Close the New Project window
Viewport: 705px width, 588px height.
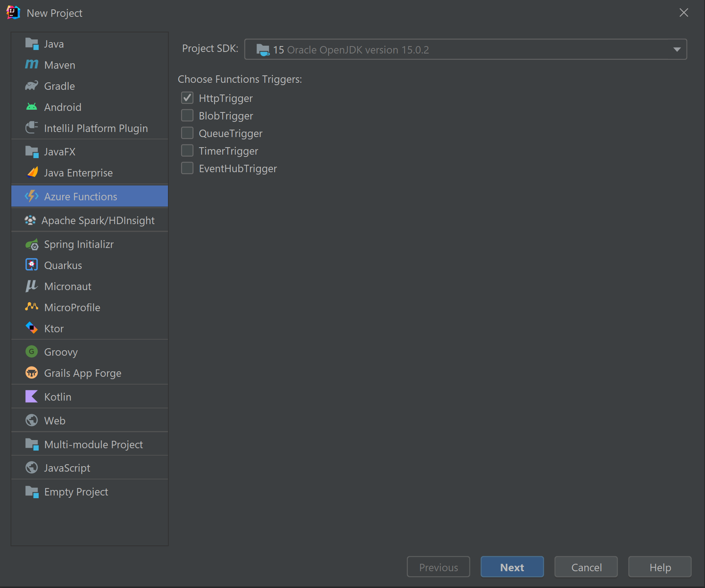point(684,12)
